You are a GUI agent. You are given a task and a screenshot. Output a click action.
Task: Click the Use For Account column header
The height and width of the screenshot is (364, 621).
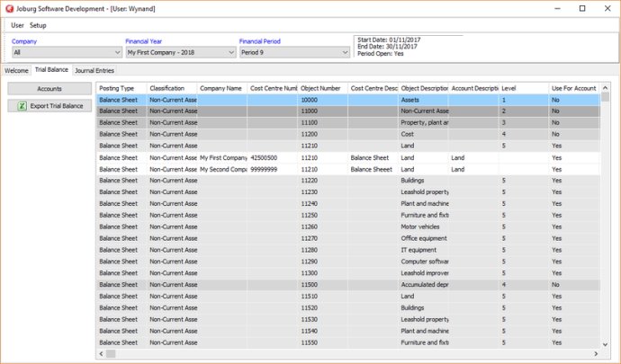(x=574, y=88)
